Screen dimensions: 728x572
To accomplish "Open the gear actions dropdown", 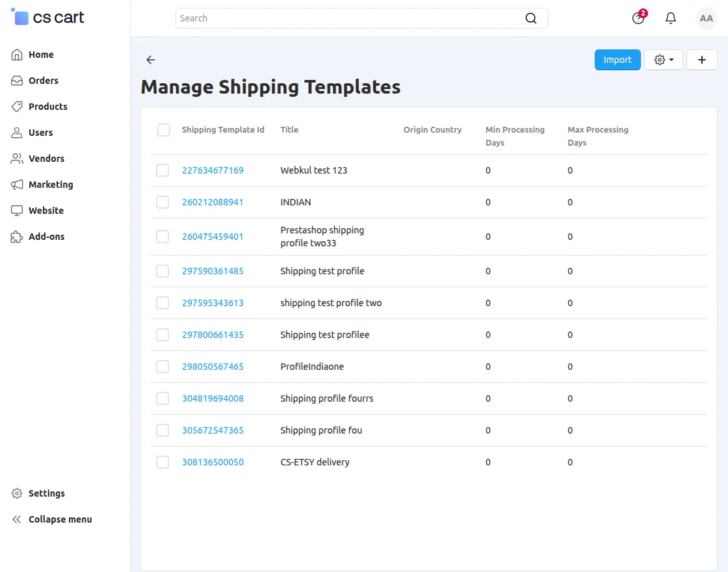I will click(x=664, y=59).
